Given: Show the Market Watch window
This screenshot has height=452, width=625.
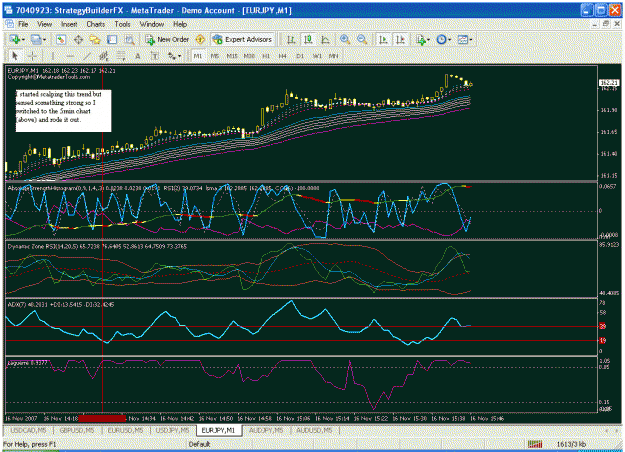Looking at the screenshot, I should 61,39.
